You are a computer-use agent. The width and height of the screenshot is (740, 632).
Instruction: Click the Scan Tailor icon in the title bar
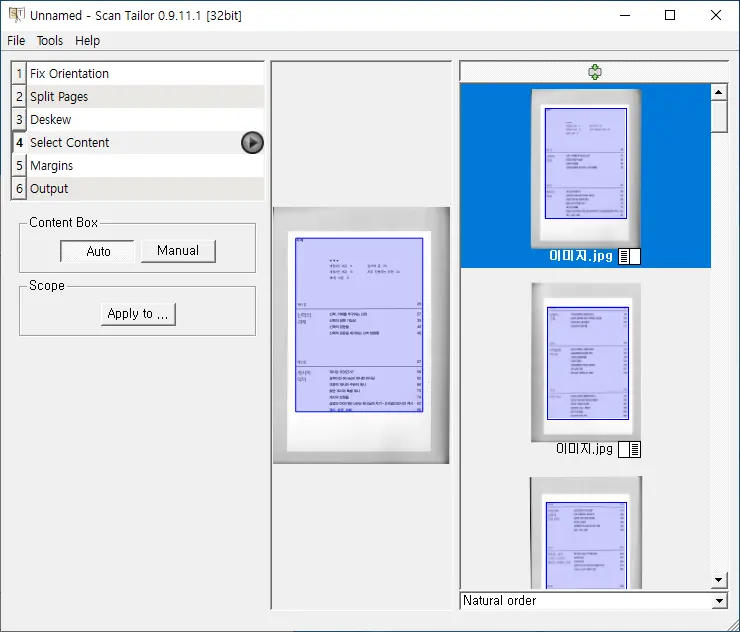(16, 15)
